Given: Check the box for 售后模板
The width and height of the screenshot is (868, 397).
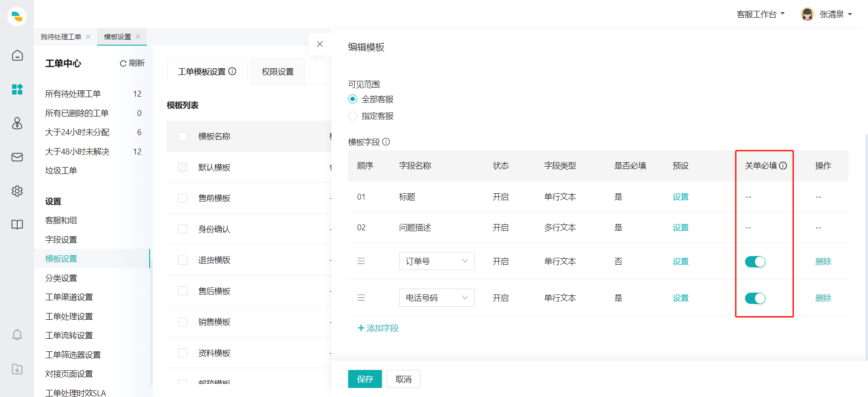Looking at the screenshot, I should click(183, 291).
